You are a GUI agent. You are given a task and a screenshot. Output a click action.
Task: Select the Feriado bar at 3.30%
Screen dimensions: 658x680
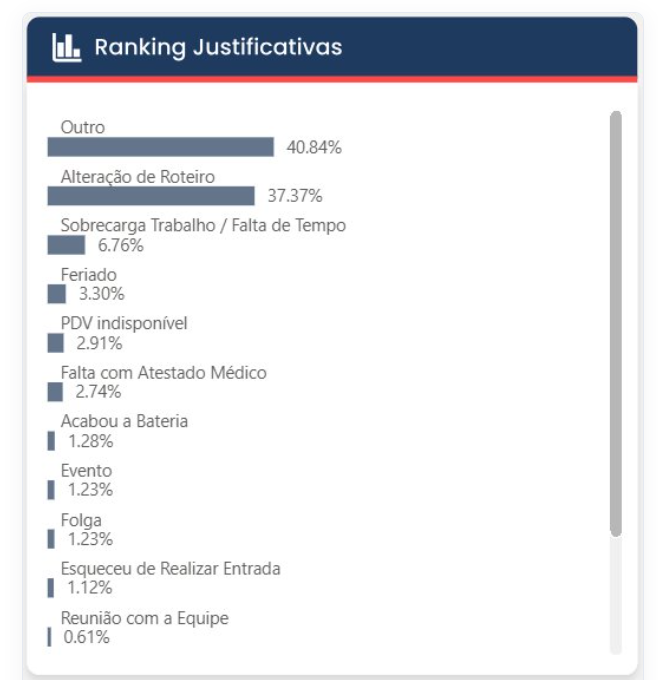[x=57, y=294]
